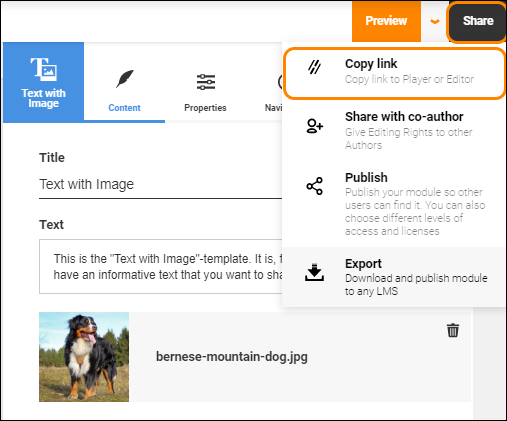507x421 pixels.
Task: Select the Publish menu entry
Action: click(x=394, y=204)
